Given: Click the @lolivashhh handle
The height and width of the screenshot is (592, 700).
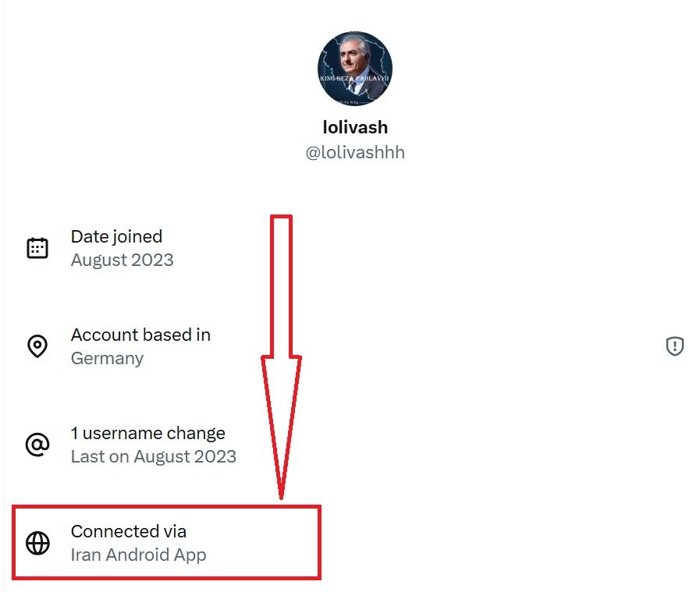Looking at the screenshot, I should tap(354, 152).
